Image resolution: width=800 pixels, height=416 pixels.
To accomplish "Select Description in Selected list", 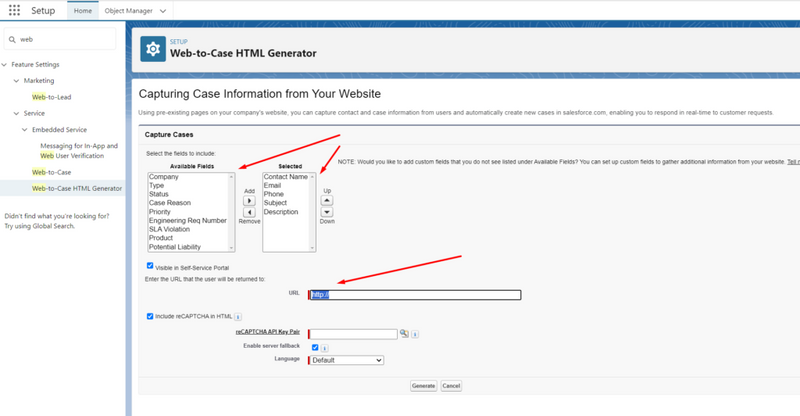I will [281, 212].
